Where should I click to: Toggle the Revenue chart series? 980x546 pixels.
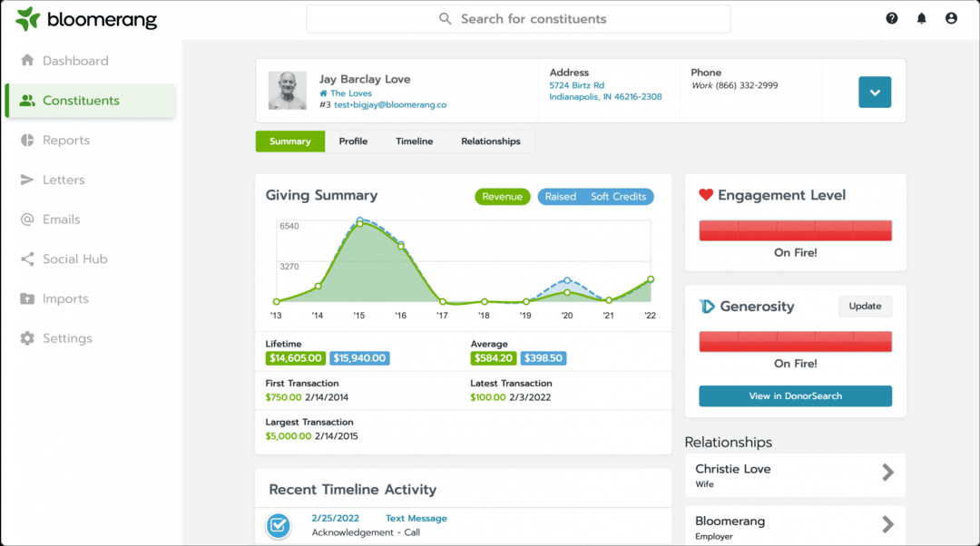[502, 197]
